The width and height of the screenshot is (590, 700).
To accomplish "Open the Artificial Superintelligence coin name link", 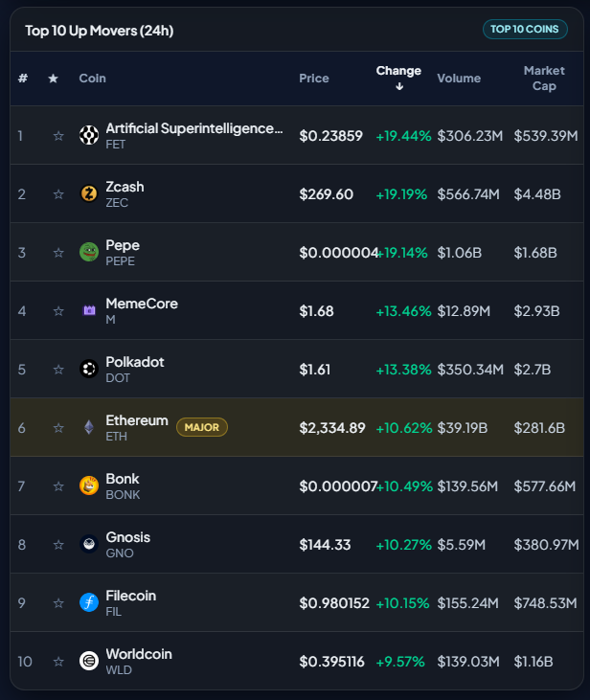I will tap(193, 128).
